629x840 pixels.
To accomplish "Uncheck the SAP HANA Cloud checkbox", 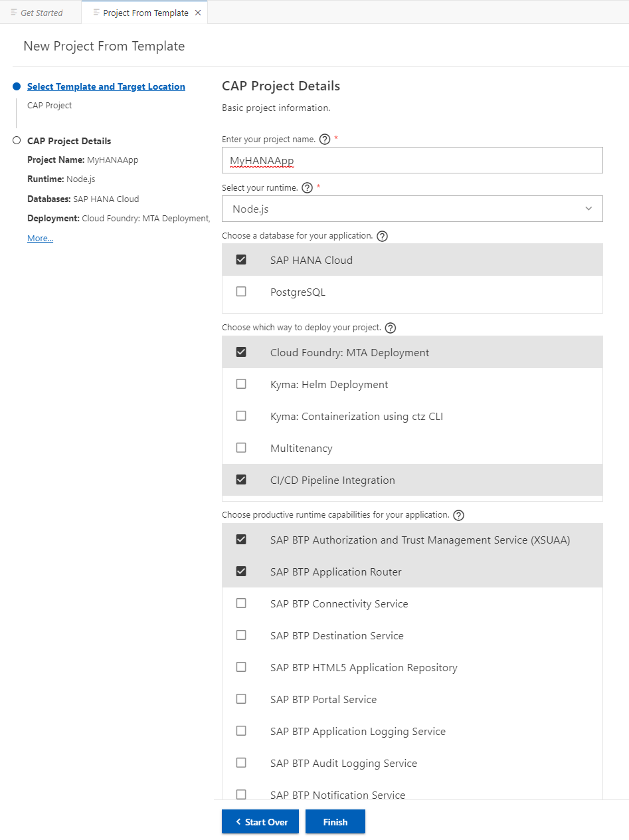I will [241, 260].
